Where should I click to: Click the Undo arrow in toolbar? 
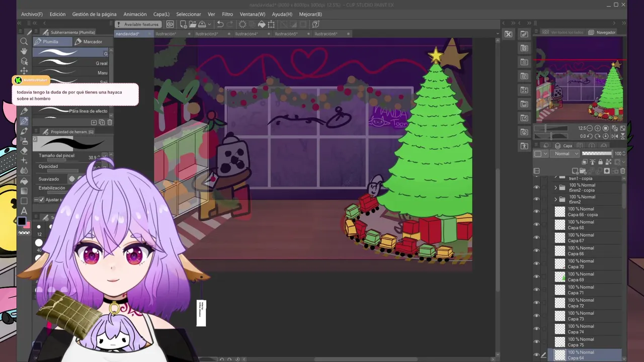(x=220, y=24)
